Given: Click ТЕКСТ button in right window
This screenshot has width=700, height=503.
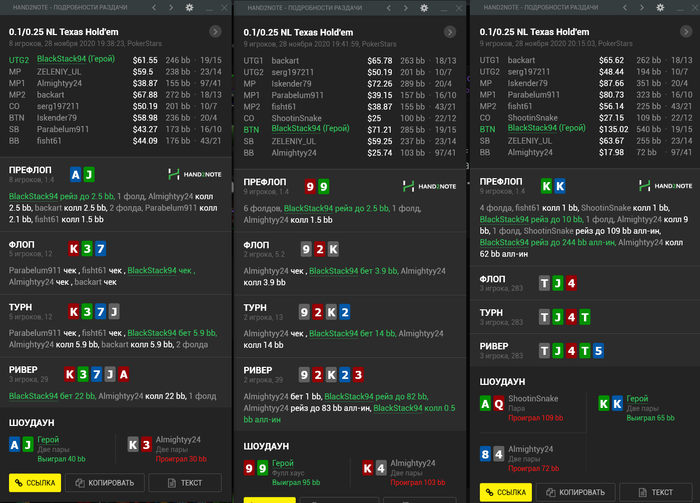Looking at the screenshot, I should 656,492.
